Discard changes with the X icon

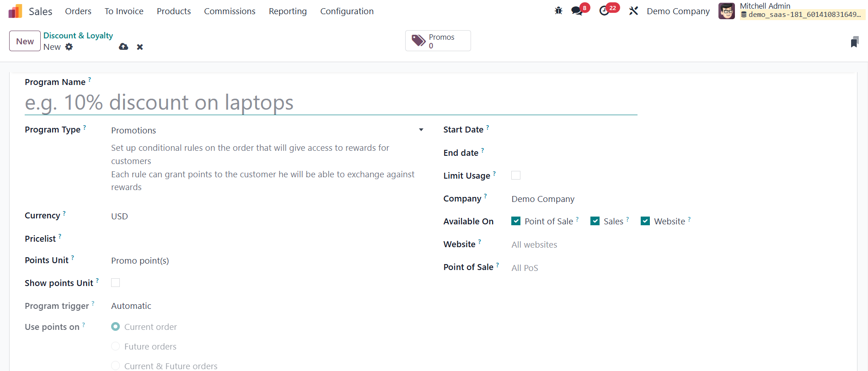click(x=140, y=47)
